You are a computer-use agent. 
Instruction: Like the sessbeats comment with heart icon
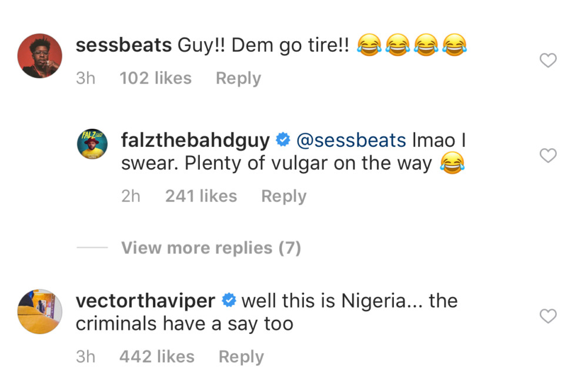pyautogui.click(x=548, y=60)
